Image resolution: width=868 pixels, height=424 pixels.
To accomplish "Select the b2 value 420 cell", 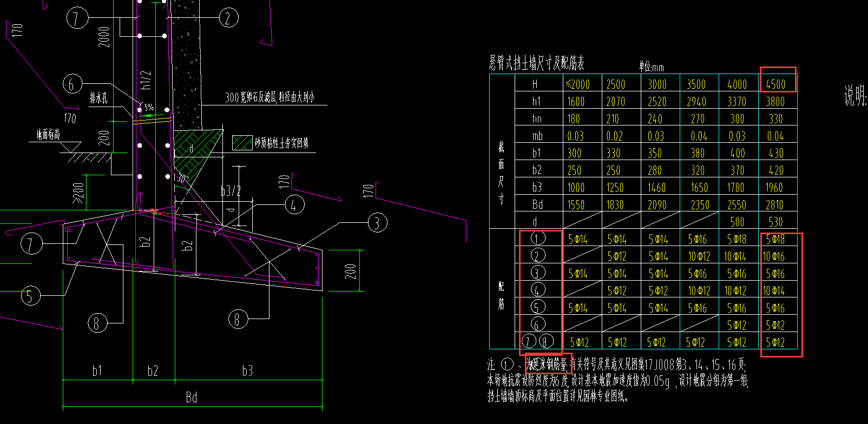I will (x=776, y=171).
